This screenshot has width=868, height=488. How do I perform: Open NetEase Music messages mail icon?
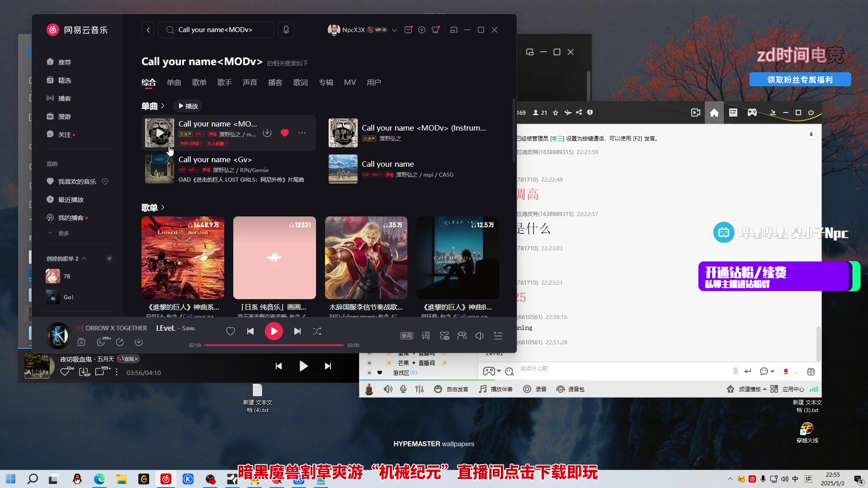click(x=408, y=30)
